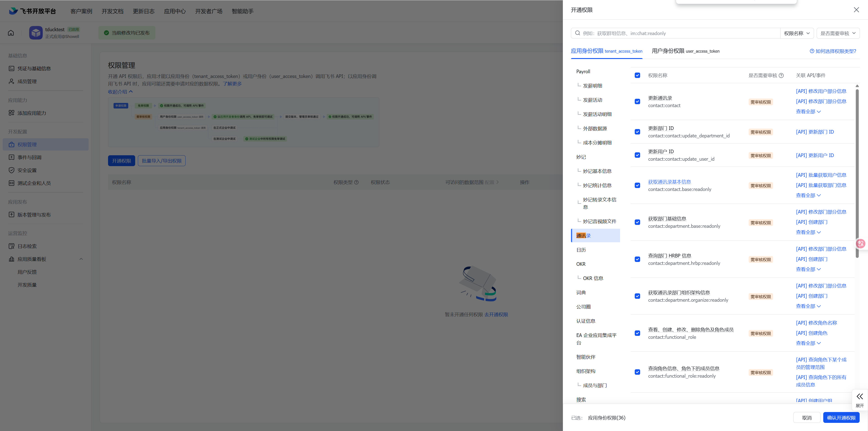
Task: Uncheck 获取部门基础信息 permission checkbox
Action: (637, 222)
